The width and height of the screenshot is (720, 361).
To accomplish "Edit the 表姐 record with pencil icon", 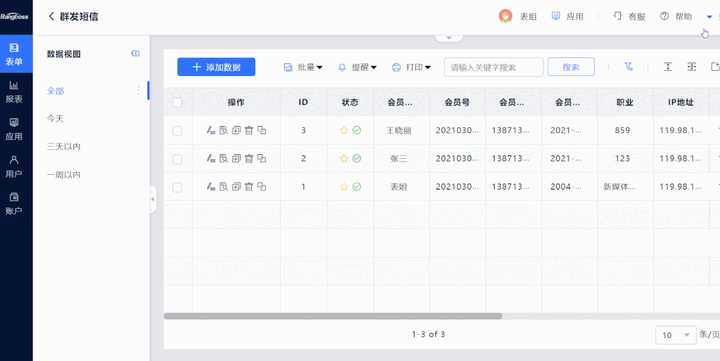I will tap(211, 186).
